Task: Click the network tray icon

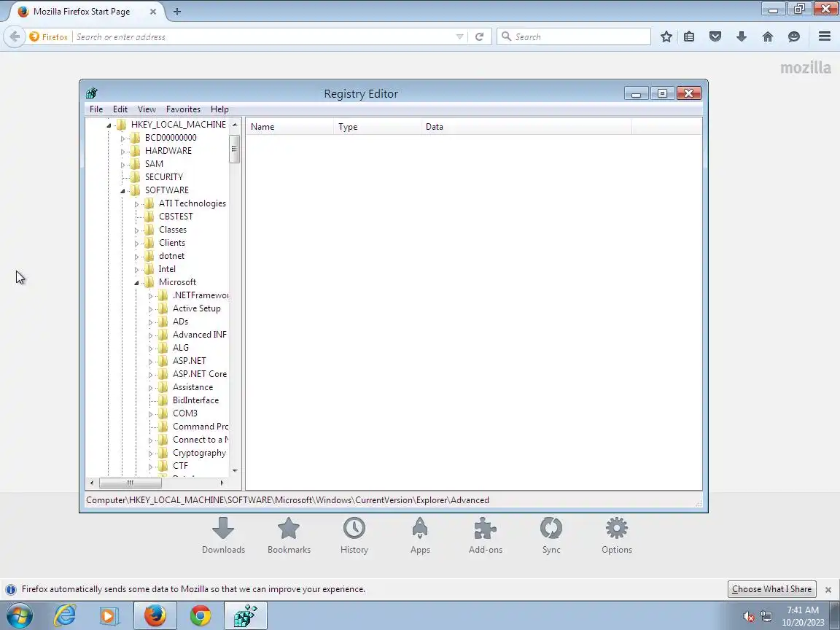Action: coord(766,617)
